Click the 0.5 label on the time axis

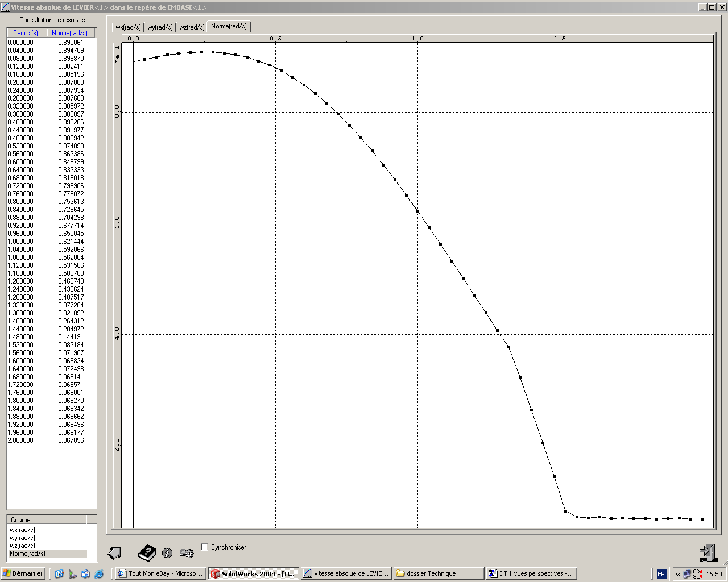[x=275, y=39]
